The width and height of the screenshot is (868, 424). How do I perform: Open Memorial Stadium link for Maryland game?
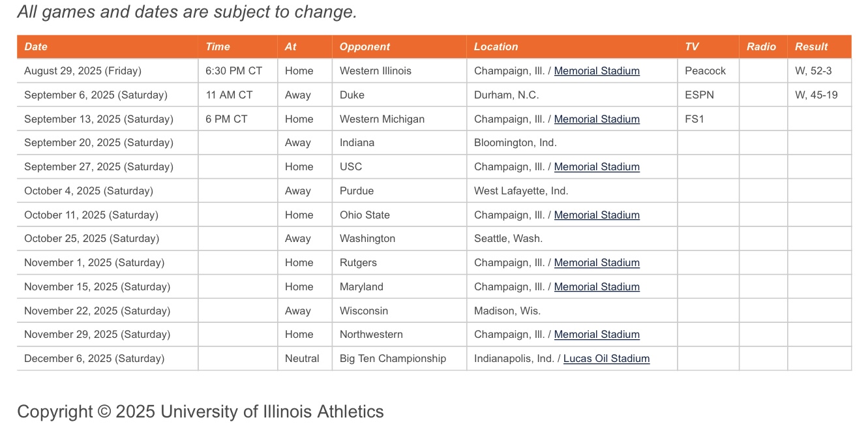[597, 287]
